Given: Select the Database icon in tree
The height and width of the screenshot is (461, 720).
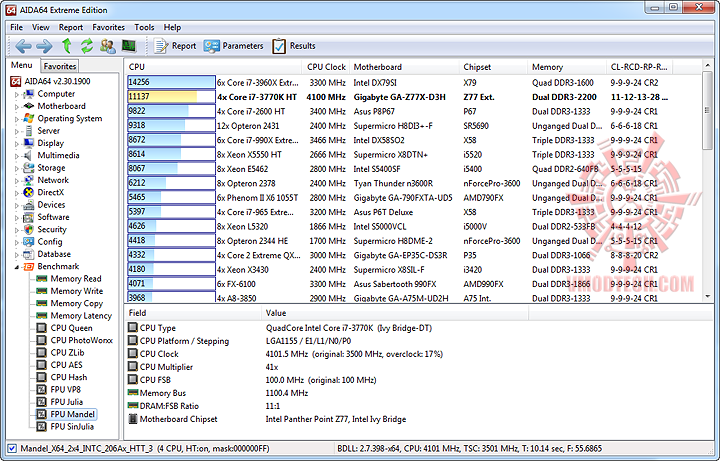Looking at the screenshot, I should pyautogui.click(x=28, y=254).
